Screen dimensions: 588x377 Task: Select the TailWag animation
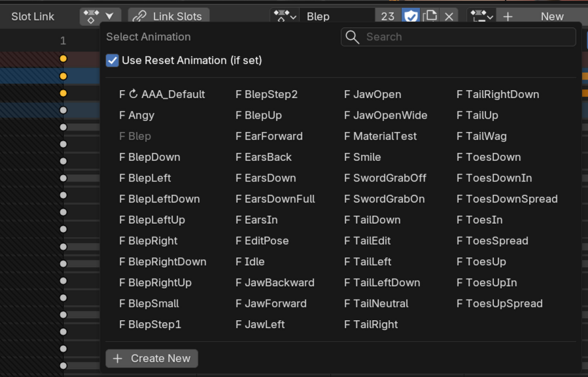[481, 136]
